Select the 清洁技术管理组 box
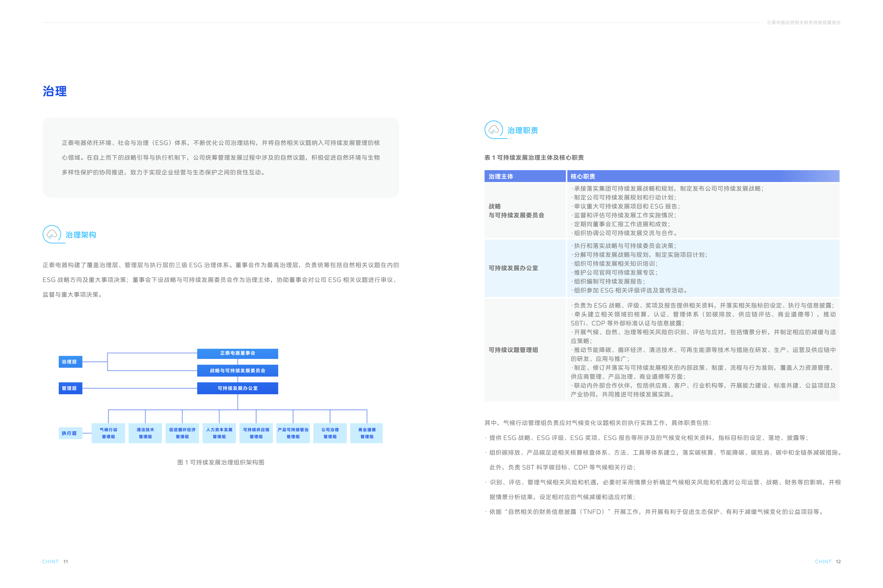Image resolution: width=883 pixels, height=588 pixels. pyautogui.click(x=145, y=433)
